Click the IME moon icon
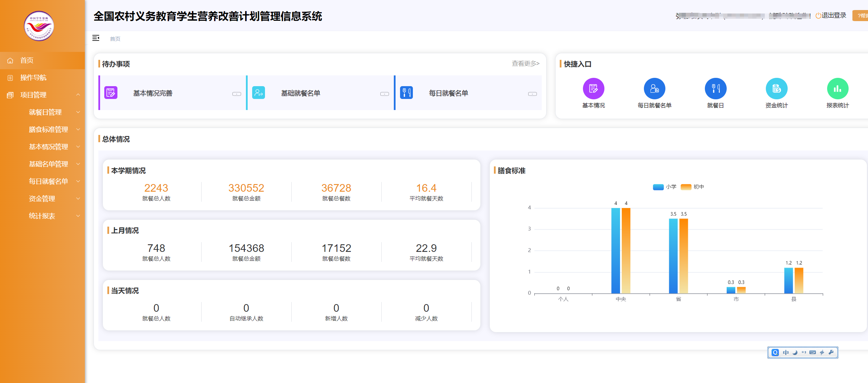This screenshot has width=868, height=383. [x=795, y=353]
